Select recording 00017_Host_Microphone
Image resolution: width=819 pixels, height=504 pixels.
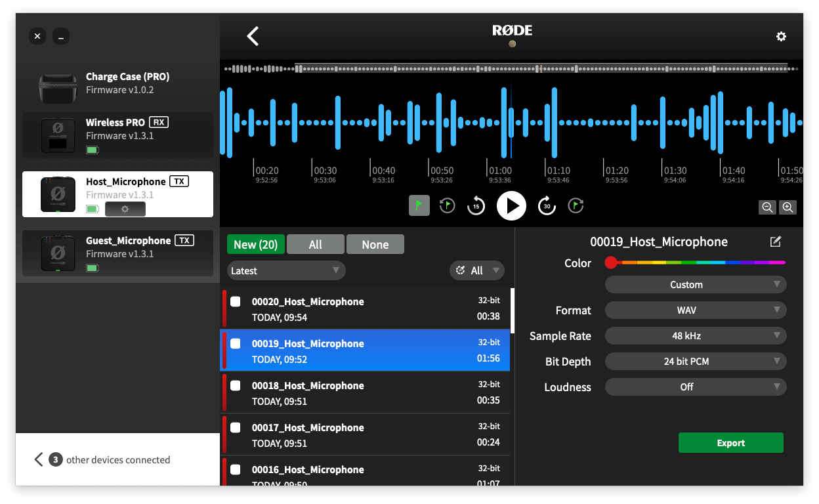(365, 434)
